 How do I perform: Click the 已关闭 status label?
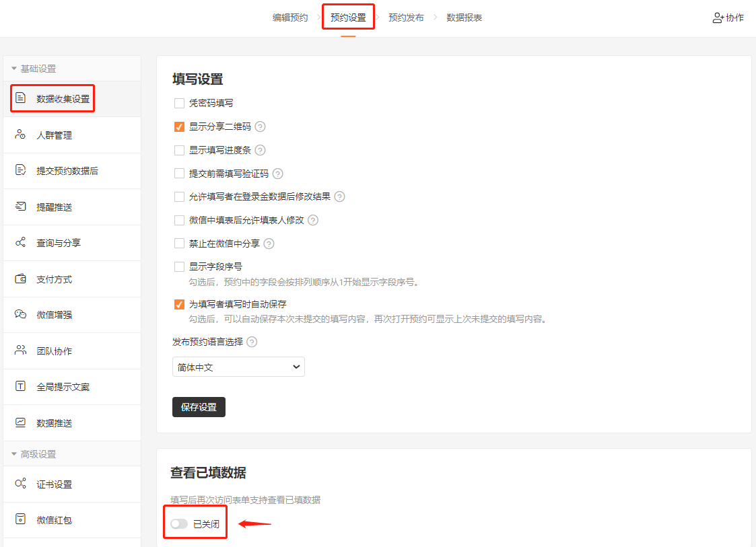click(207, 524)
